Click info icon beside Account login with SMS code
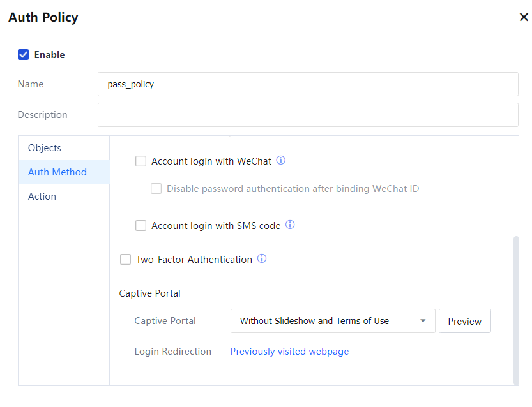The width and height of the screenshot is (532, 407). coord(289,225)
